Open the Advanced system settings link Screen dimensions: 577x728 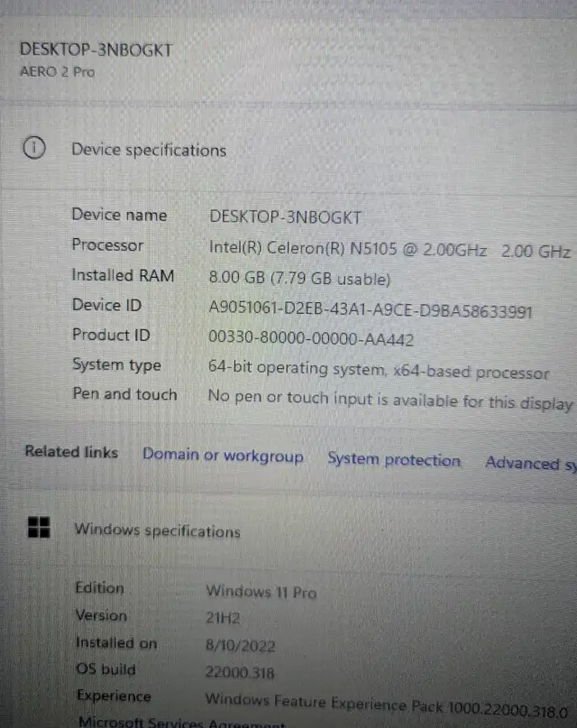(x=531, y=464)
